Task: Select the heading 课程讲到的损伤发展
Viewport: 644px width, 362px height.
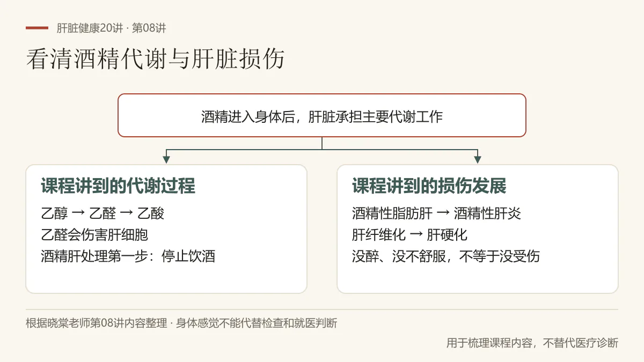Action: click(x=429, y=186)
